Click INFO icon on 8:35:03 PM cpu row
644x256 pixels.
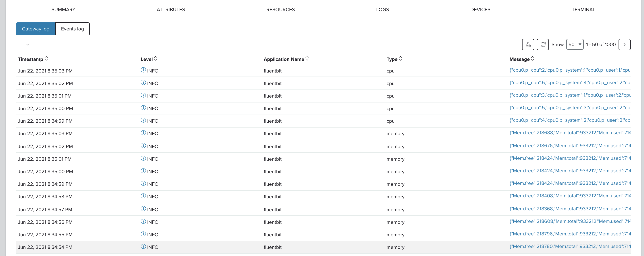(x=143, y=70)
